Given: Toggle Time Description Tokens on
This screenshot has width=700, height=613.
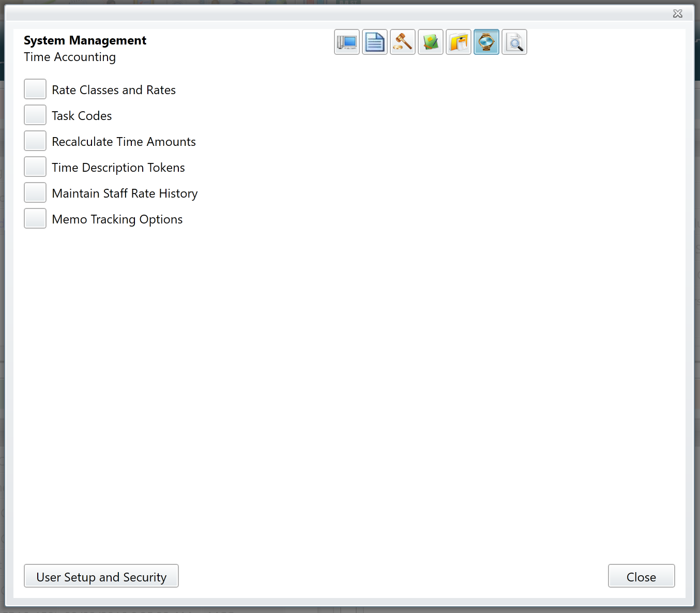Looking at the screenshot, I should coord(35,166).
